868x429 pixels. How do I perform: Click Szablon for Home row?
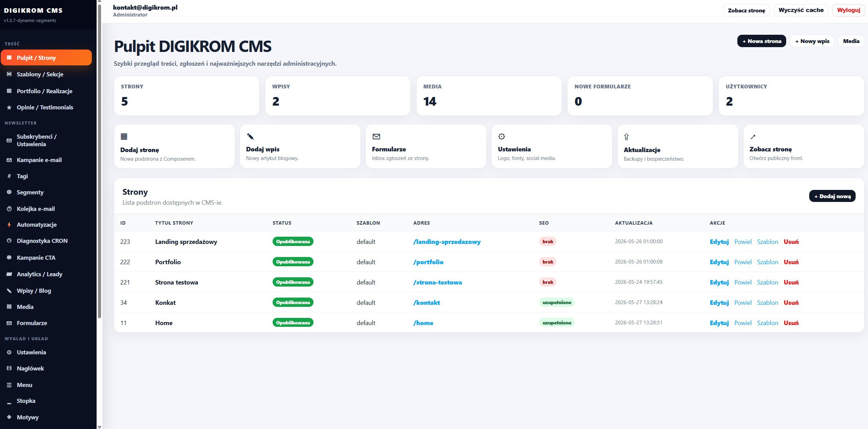(768, 323)
